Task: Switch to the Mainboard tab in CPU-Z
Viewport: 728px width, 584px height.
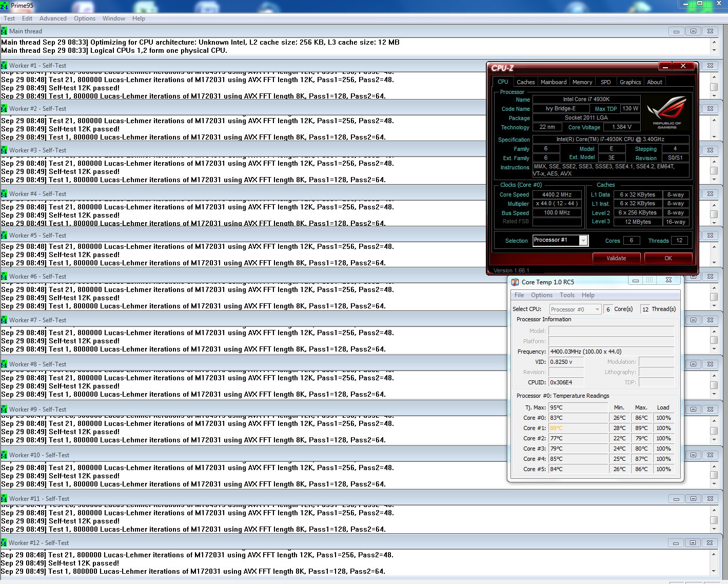Action: [x=554, y=82]
